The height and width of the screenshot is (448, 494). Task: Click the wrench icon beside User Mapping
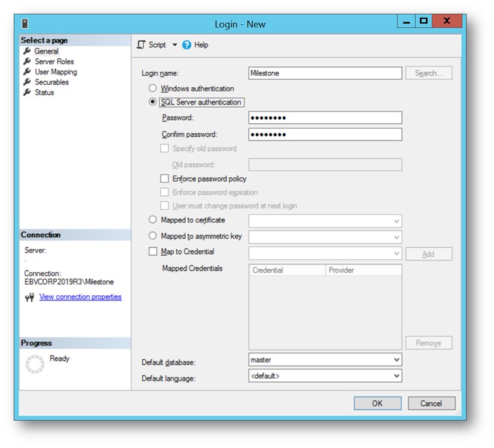point(27,72)
